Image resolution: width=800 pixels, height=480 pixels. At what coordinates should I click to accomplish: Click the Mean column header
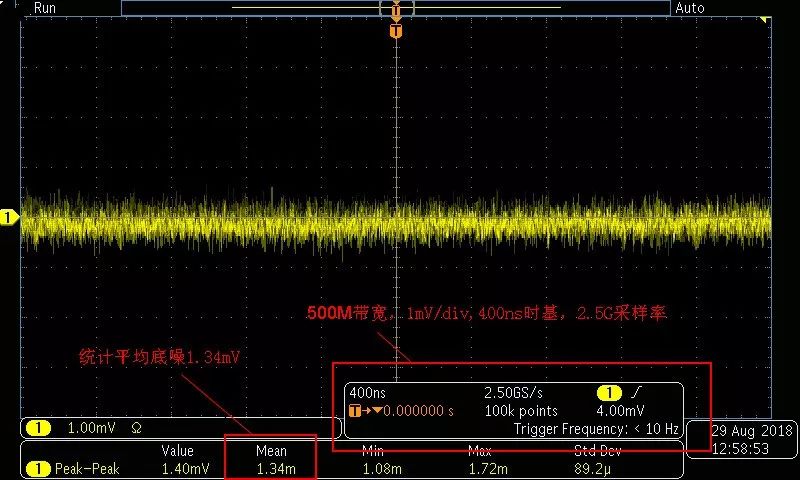[271, 451]
